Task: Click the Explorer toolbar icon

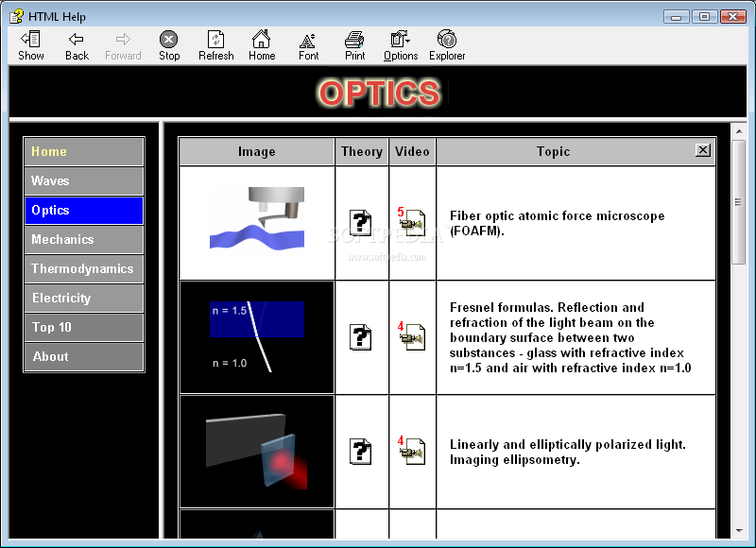Action: (x=447, y=45)
